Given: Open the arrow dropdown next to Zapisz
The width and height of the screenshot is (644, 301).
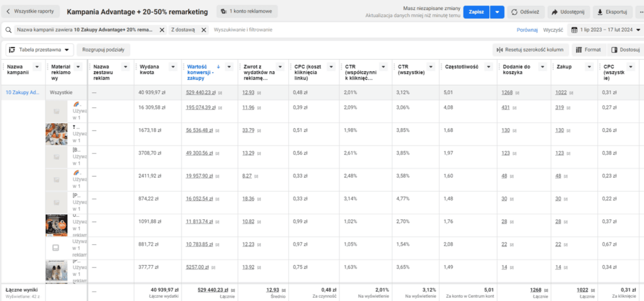Looking at the screenshot, I should click(497, 12).
